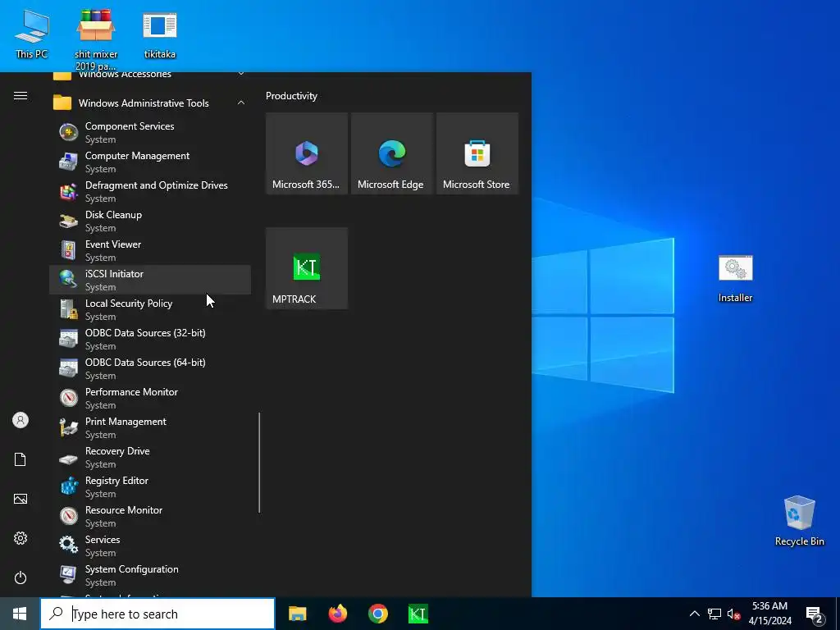The image size is (840, 630).
Task: Open Firefox from the taskbar
Action: tap(337, 614)
